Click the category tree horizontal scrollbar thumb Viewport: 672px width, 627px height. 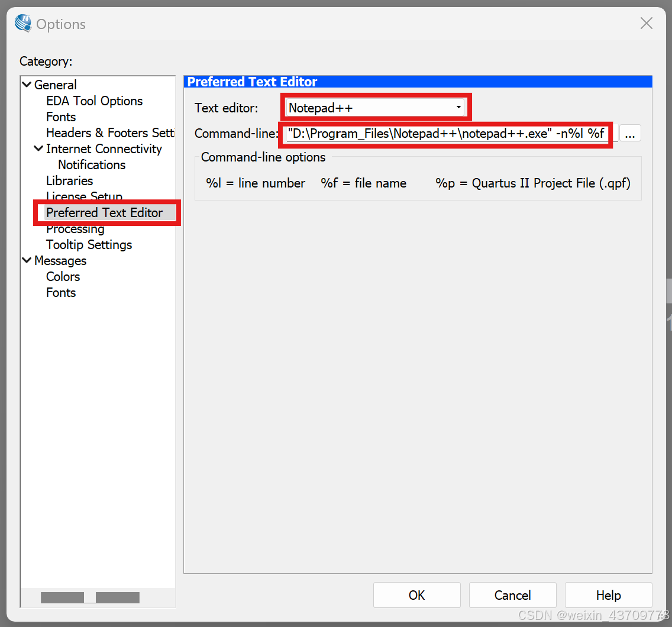(x=90, y=597)
